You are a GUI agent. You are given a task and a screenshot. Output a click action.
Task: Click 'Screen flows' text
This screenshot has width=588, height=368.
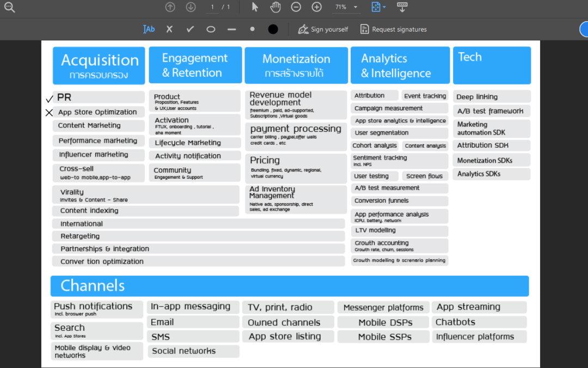425,176
